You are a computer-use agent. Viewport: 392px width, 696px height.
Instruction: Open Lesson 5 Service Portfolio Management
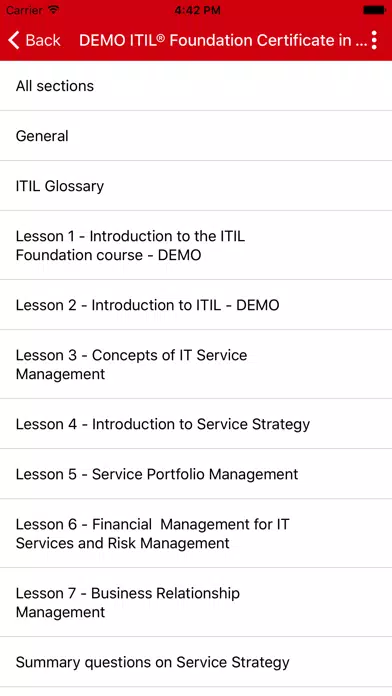pos(196,474)
